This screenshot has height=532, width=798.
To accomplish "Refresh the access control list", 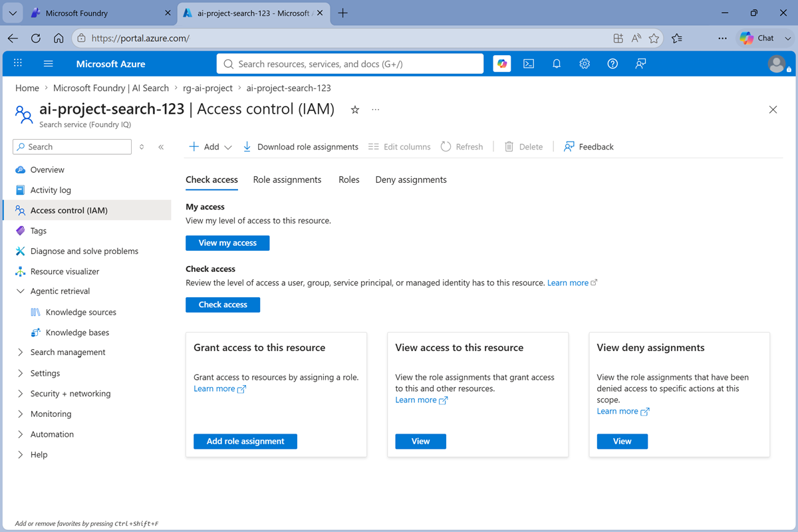I will (462, 147).
